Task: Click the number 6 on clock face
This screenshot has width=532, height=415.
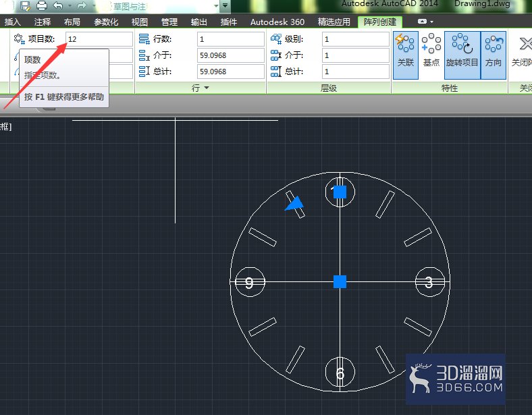Action: click(340, 373)
